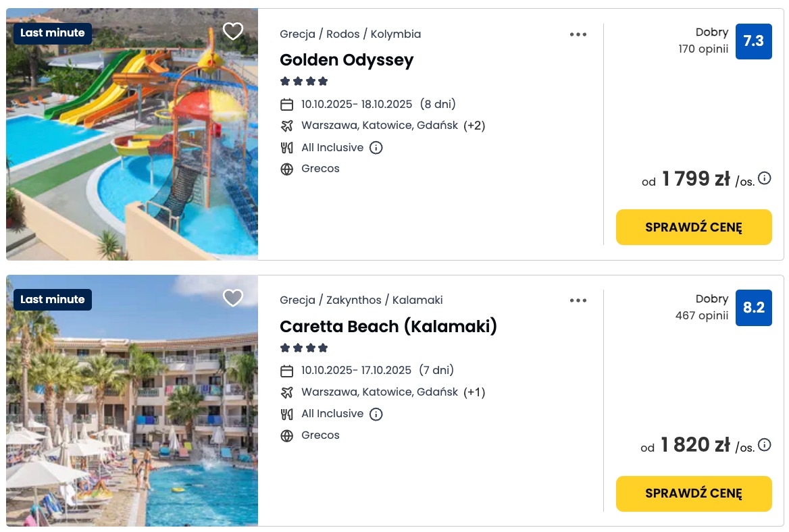Click All Inclusive info icon for Golden Odyssey

(376, 147)
